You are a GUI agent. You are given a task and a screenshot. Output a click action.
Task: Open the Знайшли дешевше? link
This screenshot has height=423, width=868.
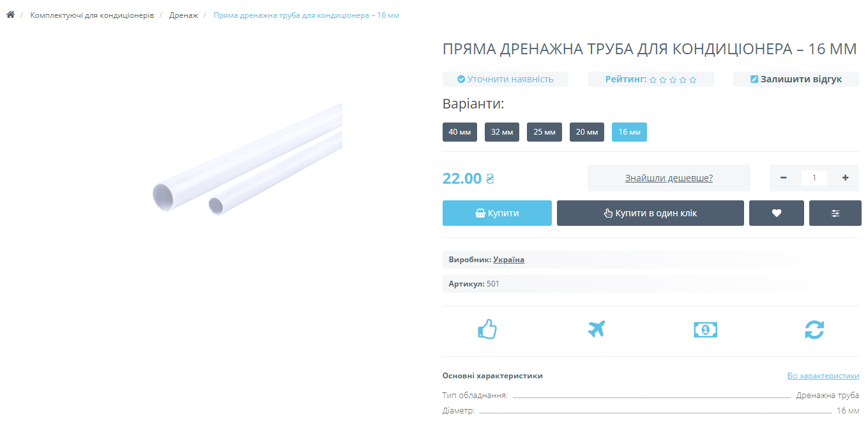(x=669, y=178)
